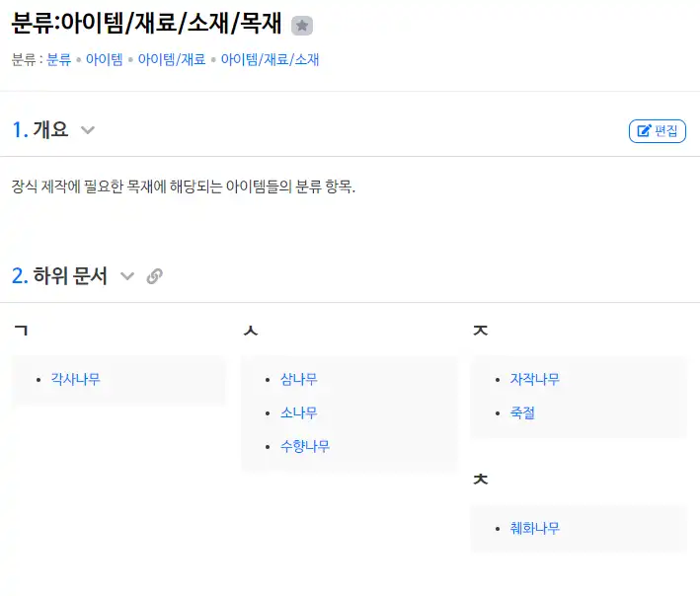Click section number 2 anchor
Image resolution: width=700 pixels, height=596 pixels.
(19, 276)
